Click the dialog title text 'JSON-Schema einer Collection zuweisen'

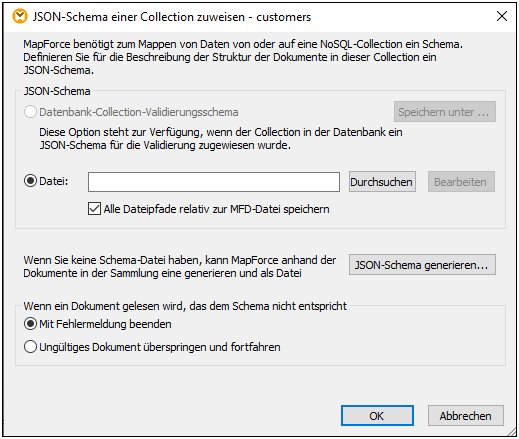(139, 17)
